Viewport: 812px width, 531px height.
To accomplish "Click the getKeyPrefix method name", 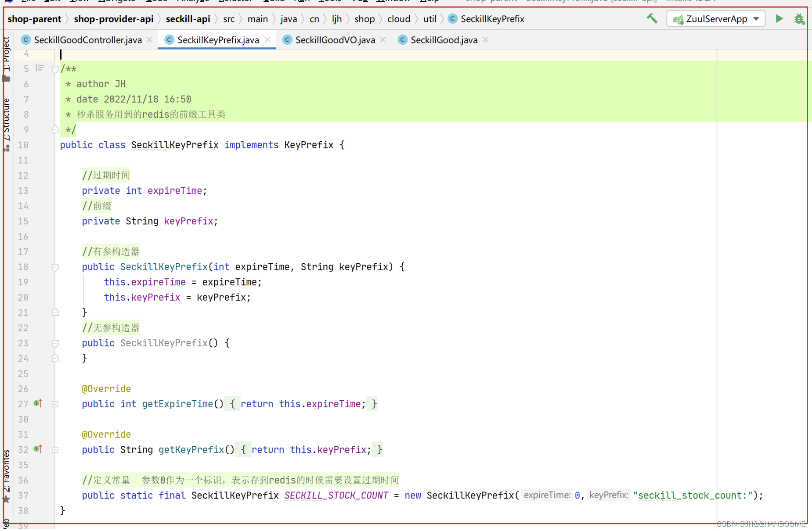I will (191, 450).
